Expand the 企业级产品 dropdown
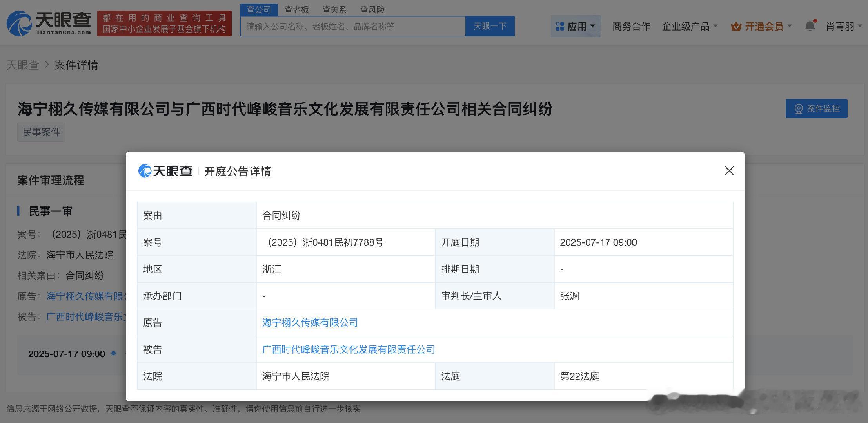This screenshot has height=423, width=868. [690, 26]
